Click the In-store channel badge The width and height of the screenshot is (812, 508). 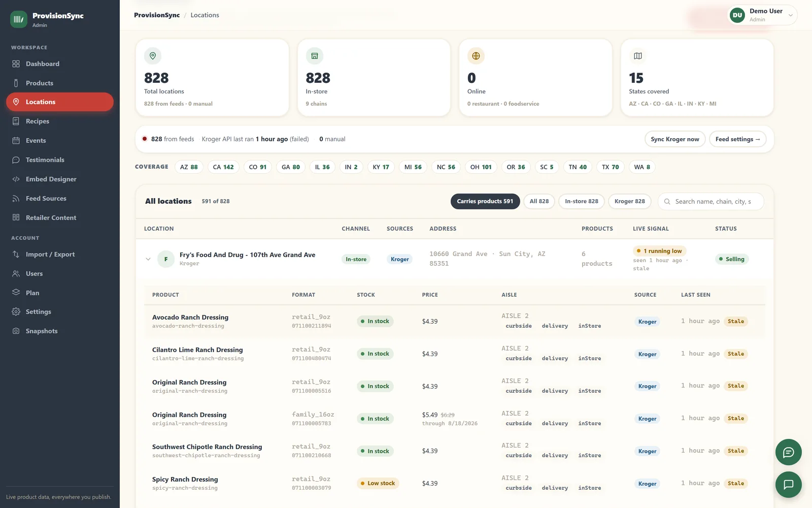pos(356,260)
